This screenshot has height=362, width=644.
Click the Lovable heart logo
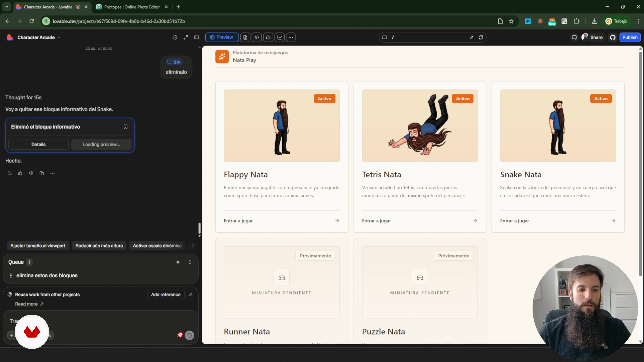click(10, 38)
